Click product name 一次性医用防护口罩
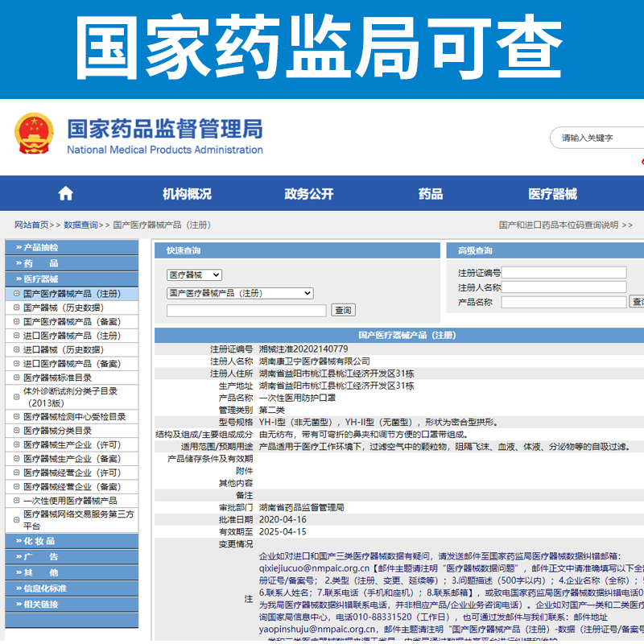Image resolution: width=644 pixels, height=644 pixels. pyautogui.click(x=297, y=398)
